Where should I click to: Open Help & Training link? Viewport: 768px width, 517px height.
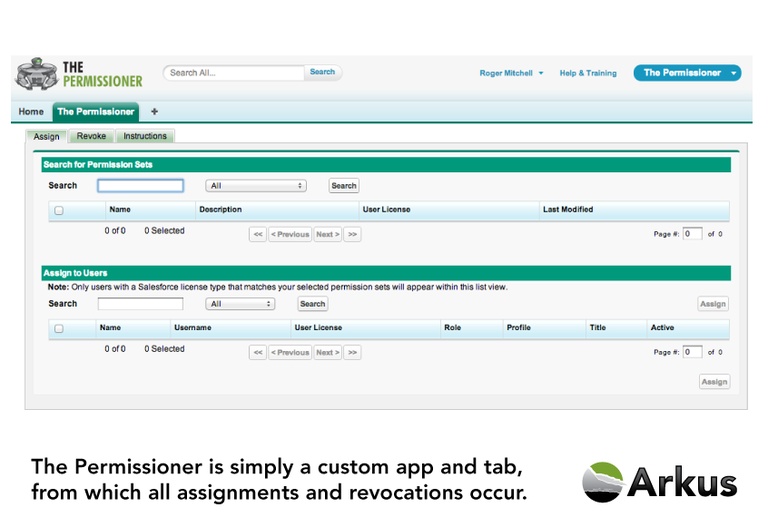coord(588,73)
